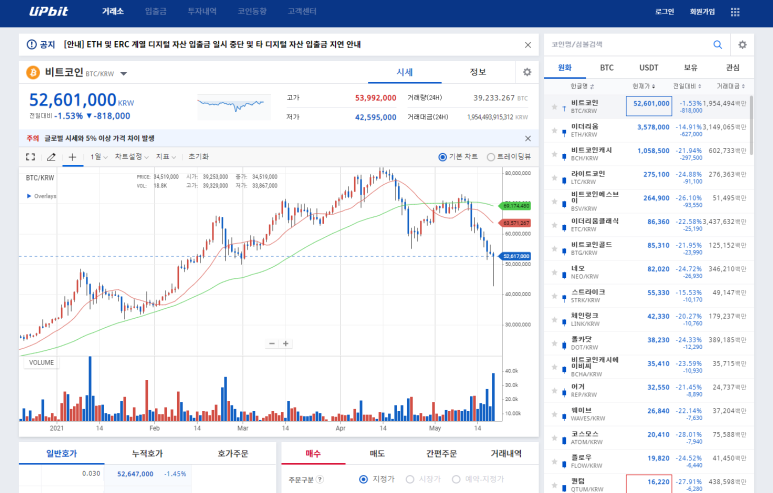This screenshot has width=773, height=493.
Task: Click the coin search magnifier icon
Action: click(718, 44)
